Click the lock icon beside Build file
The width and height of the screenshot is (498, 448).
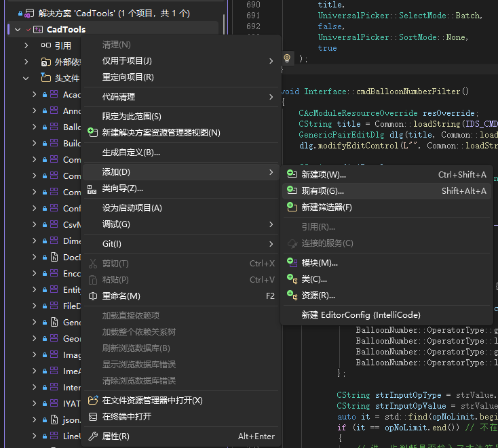45,144
